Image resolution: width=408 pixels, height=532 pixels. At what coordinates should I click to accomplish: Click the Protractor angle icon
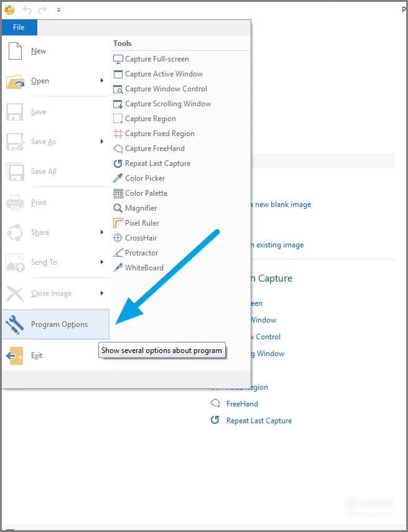[x=118, y=253]
